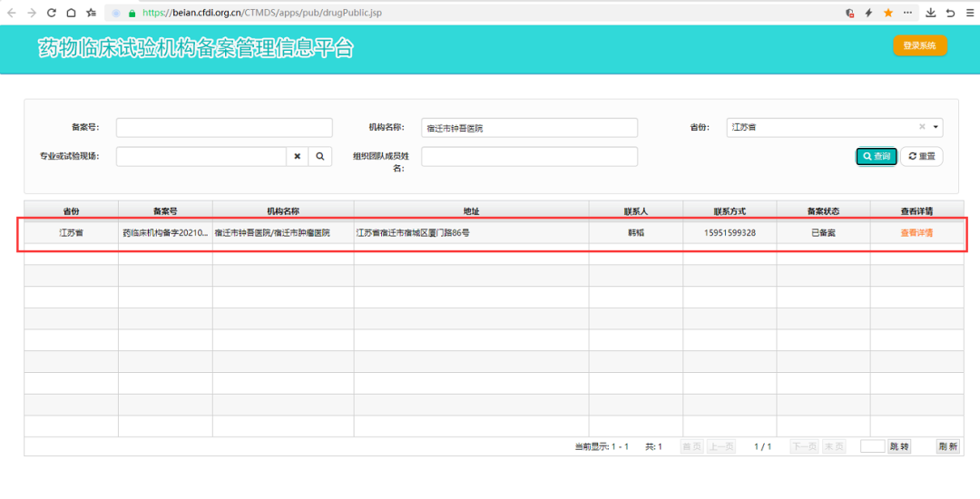980x499 pixels.
Task: Click magnifier icon beside specialty field
Action: point(320,156)
